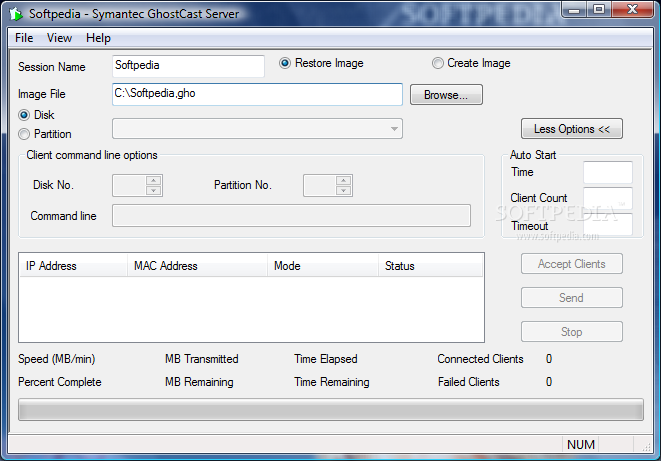
Task: Click the MB Remaining label
Action: click(199, 382)
